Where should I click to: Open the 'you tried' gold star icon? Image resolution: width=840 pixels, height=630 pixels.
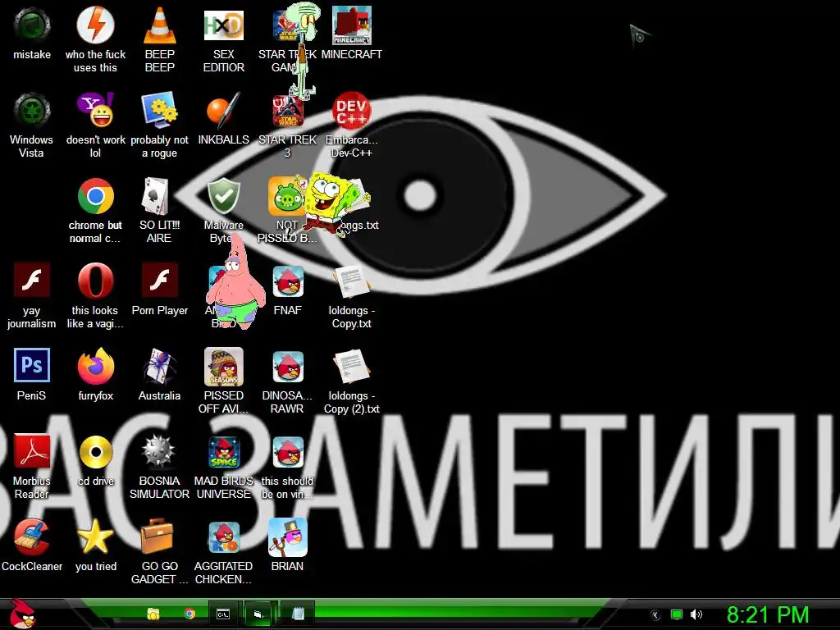[x=95, y=536]
